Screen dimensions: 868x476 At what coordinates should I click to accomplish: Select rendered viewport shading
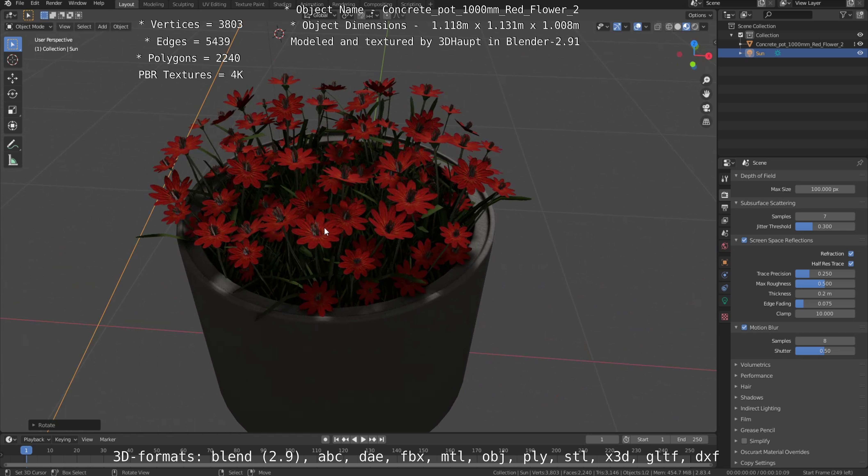click(x=695, y=27)
